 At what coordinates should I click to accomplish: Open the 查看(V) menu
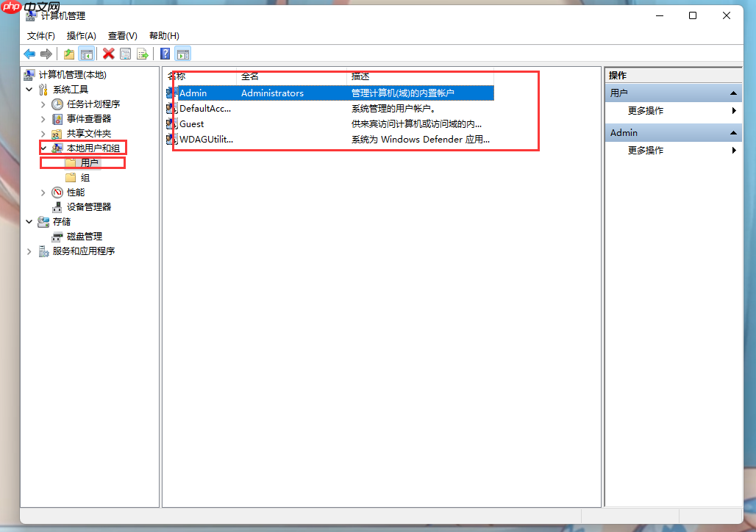[x=121, y=35]
